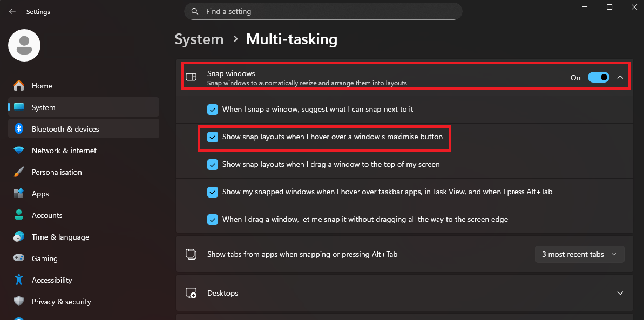Screen dimensions: 644x320
Task: Open Network & internet settings
Action: [x=84, y=151]
